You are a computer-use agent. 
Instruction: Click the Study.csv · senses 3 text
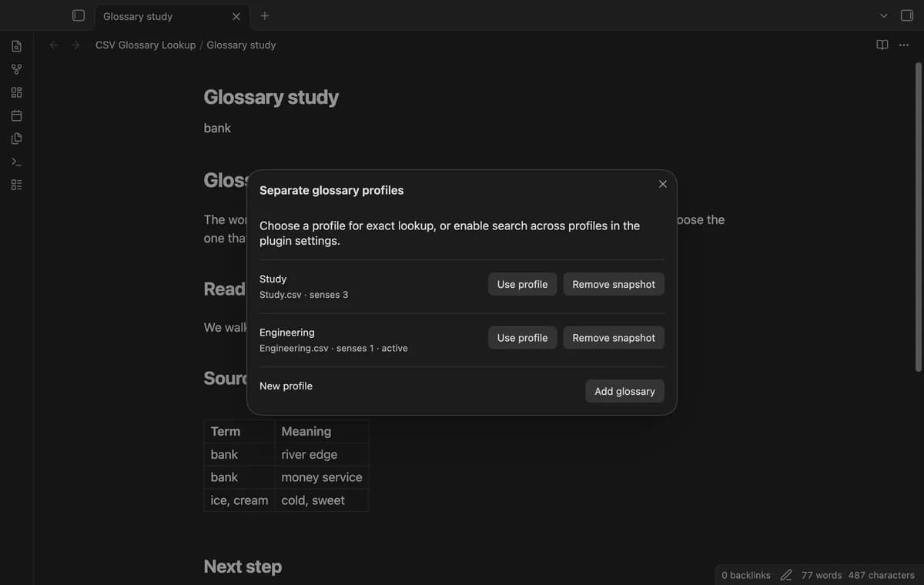coord(303,295)
